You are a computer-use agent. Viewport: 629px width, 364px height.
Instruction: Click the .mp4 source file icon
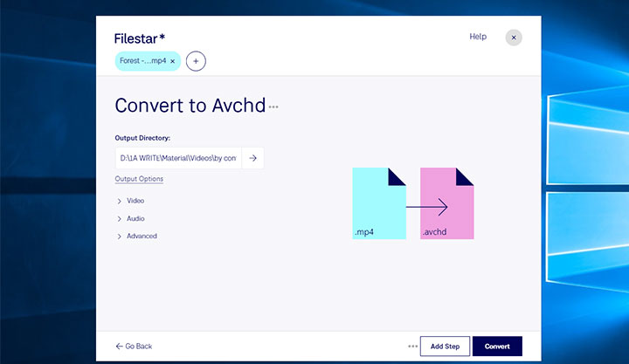point(379,203)
